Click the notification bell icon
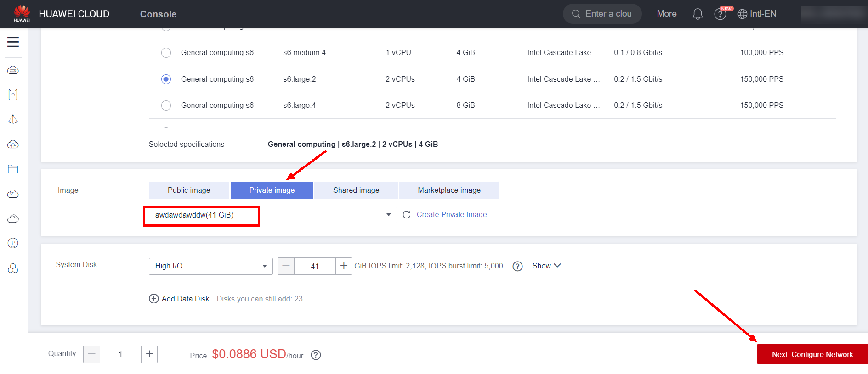 click(x=697, y=14)
